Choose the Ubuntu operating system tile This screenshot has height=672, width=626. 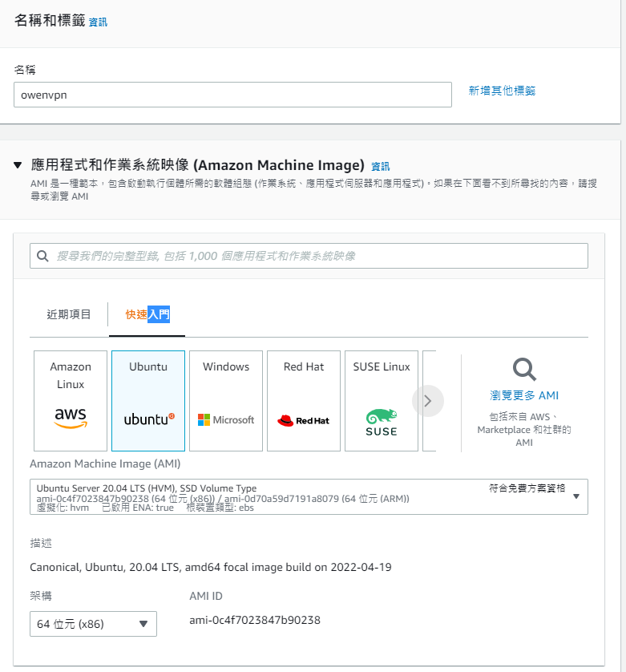(148, 400)
